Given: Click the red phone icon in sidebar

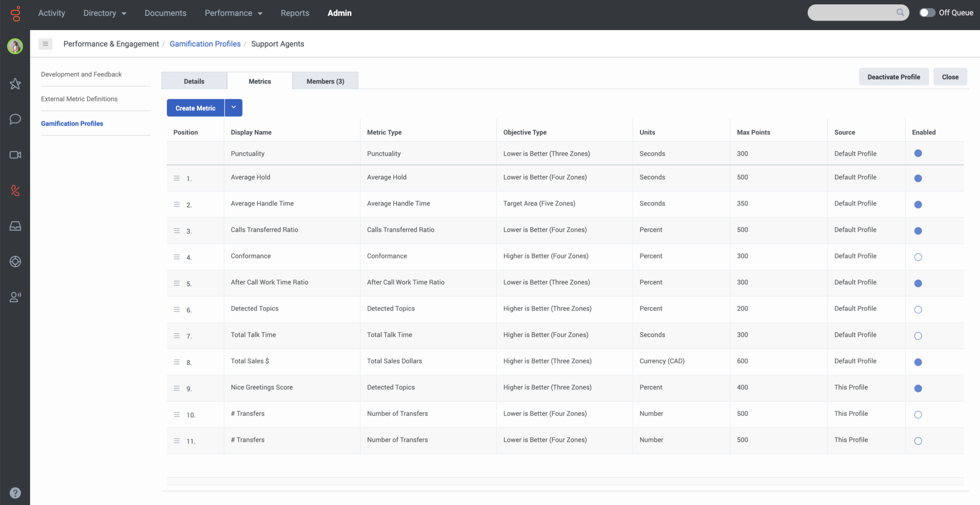Looking at the screenshot, I should [x=15, y=190].
